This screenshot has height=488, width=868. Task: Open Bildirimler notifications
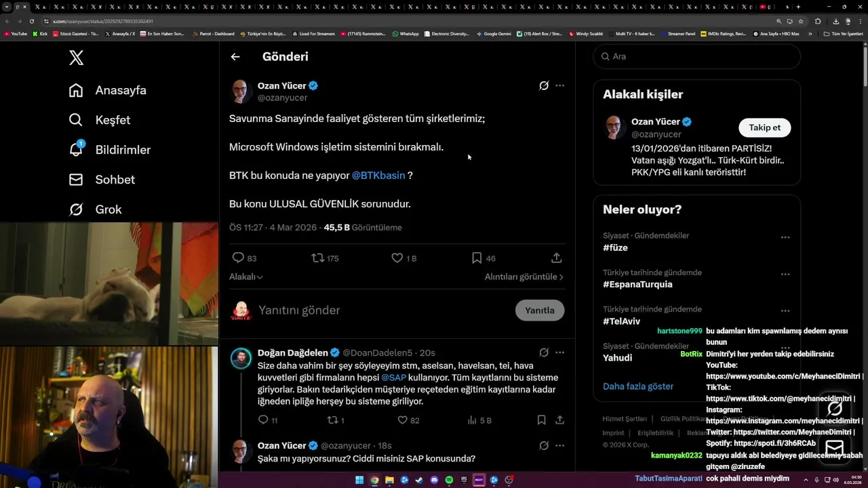(x=110, y=150)
